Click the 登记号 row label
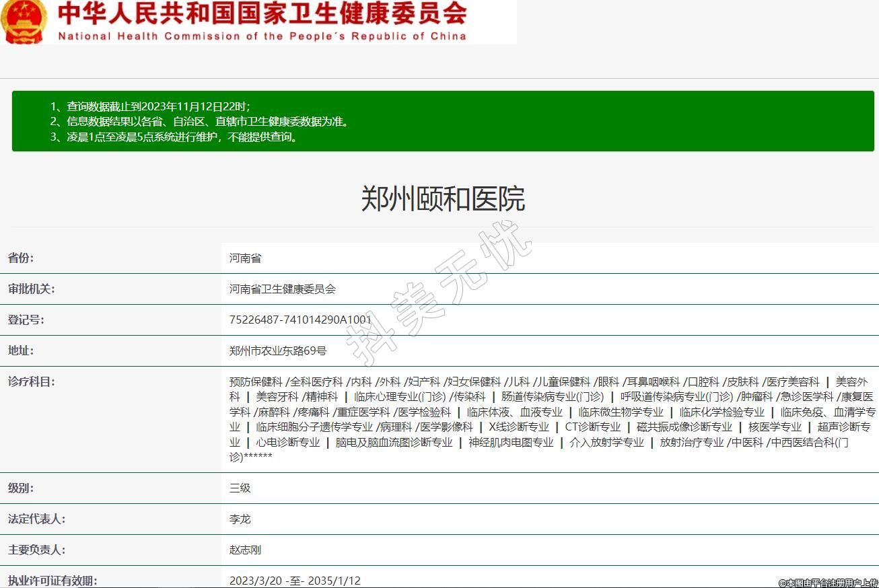Image resolution: width=879 pixels, height=588 pixels. coord(26,320)
